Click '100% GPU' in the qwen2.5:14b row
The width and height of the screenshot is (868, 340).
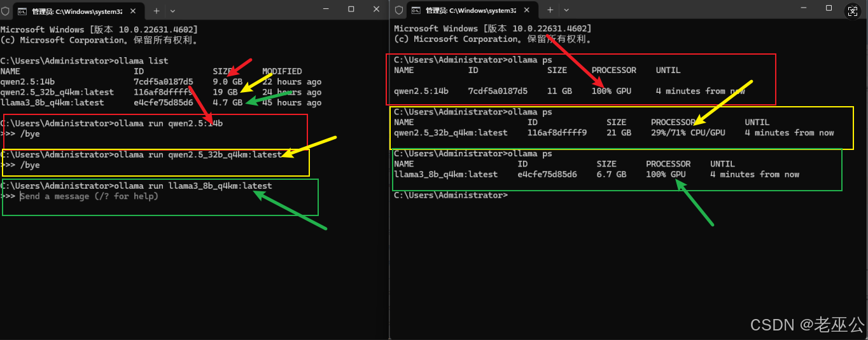(612, 91)
